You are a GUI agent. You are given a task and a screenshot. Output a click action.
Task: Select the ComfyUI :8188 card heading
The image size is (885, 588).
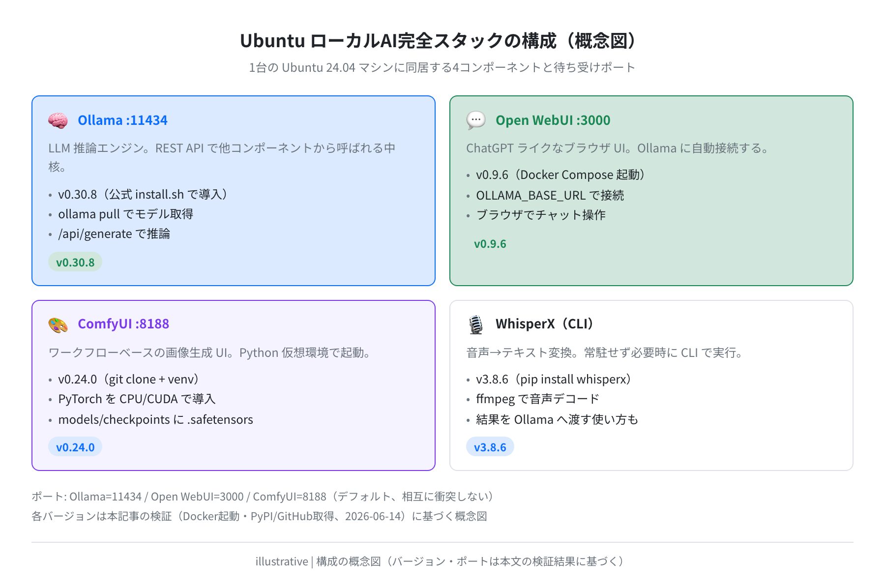[x=123, y=324]
